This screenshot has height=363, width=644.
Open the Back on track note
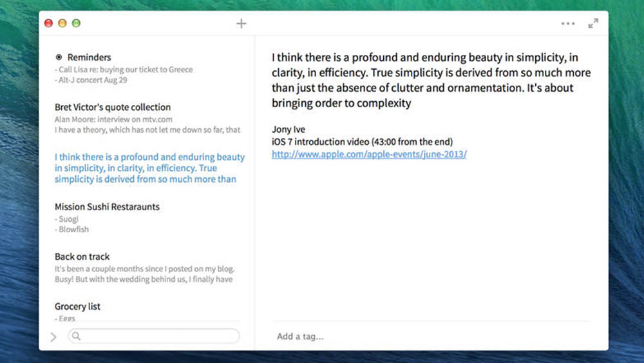click(82, 257)
